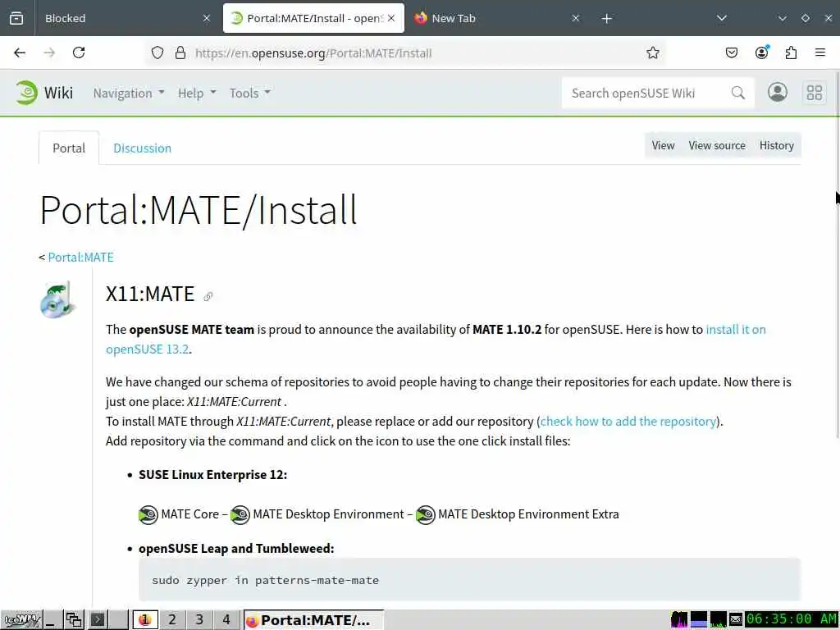Select the Portal page tab
Screen dimensions: 840x630
69,148
